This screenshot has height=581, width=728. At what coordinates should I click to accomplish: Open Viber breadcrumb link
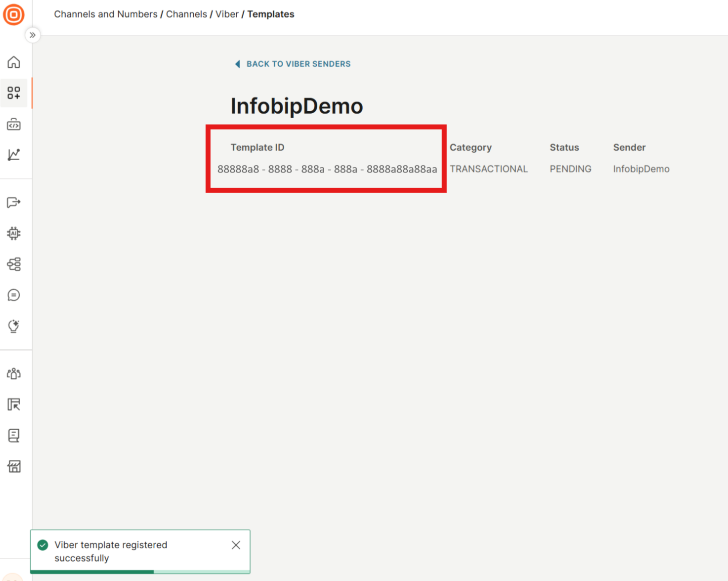227,14
